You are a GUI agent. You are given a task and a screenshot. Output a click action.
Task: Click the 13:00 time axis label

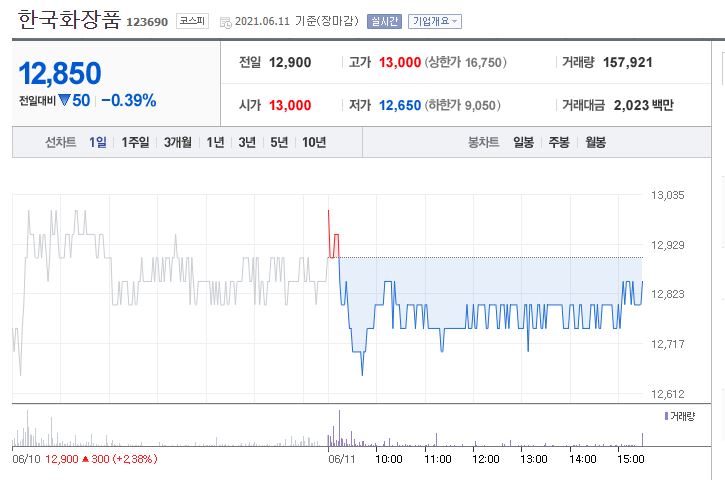point(534,459)
